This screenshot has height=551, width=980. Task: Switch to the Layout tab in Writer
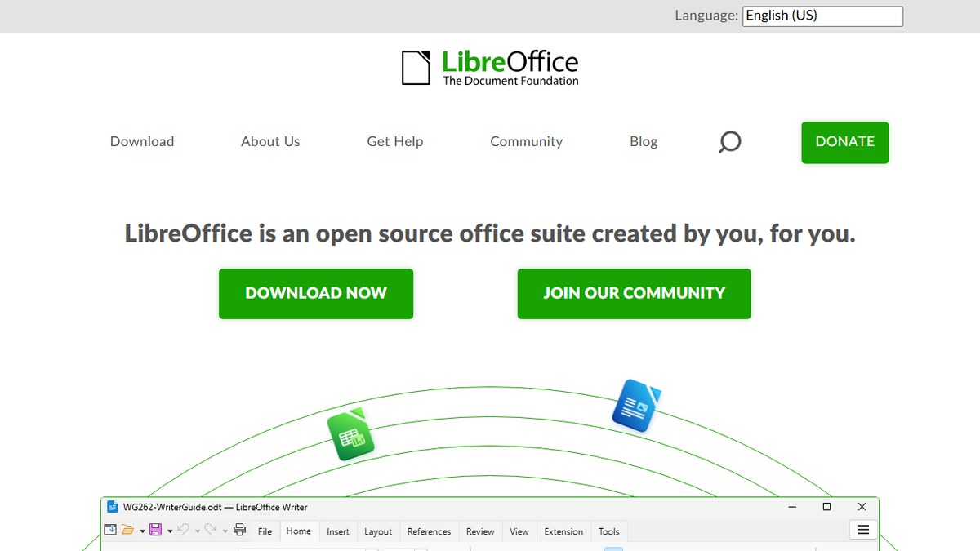click(378, 531)
